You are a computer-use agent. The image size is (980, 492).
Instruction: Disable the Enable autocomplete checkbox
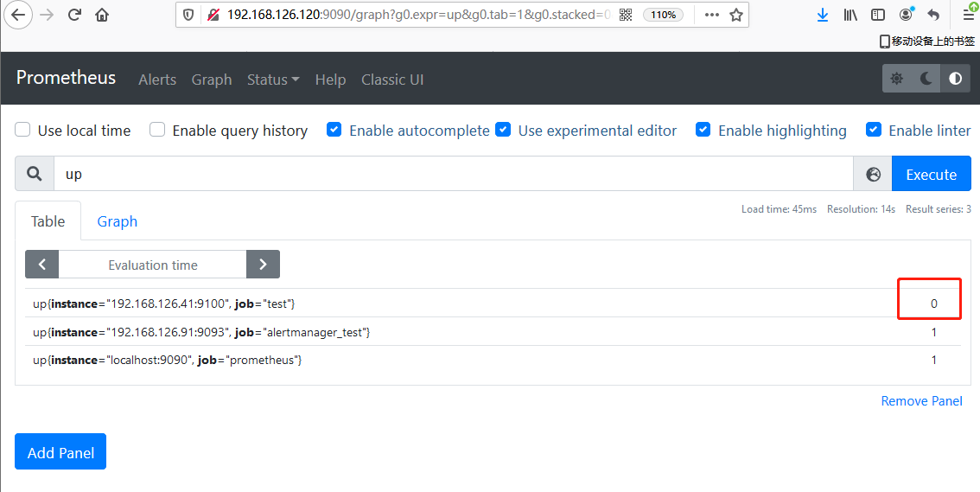pyautogui.click(x=334, y=130)
